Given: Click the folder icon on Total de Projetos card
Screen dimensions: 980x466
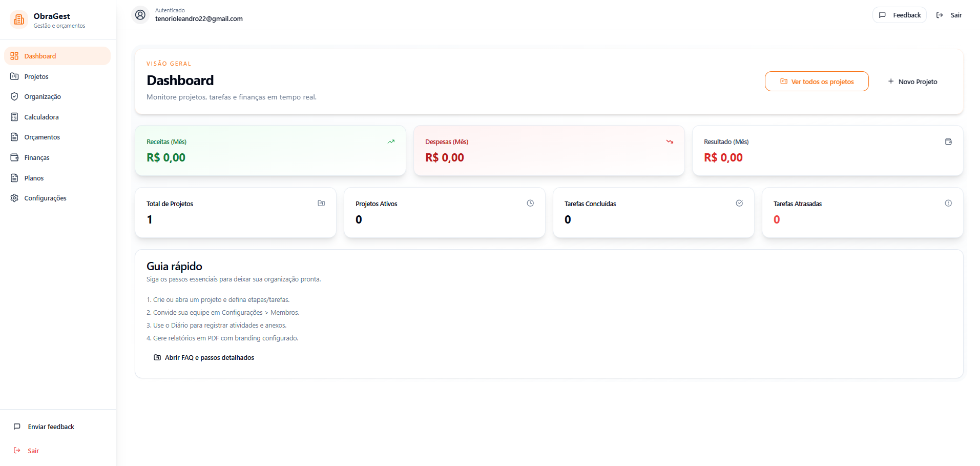Looking at the screenshot, I should (x=321, y=203).
